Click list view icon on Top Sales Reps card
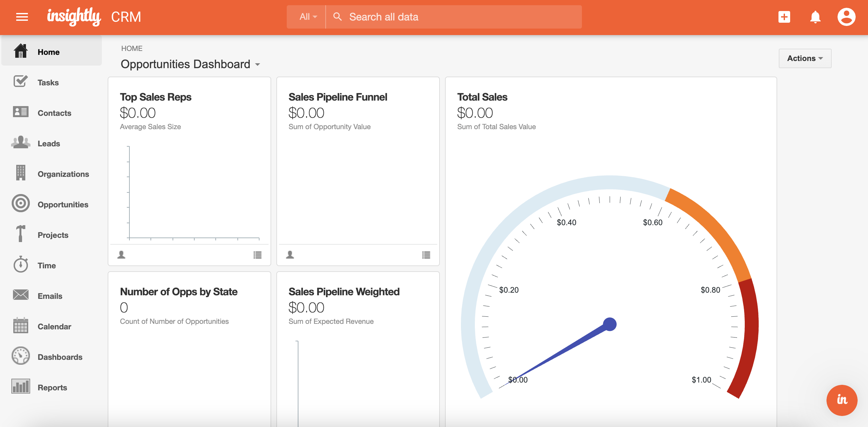The width and height of the screenshot is (868, 427). [x=258, y=255]
